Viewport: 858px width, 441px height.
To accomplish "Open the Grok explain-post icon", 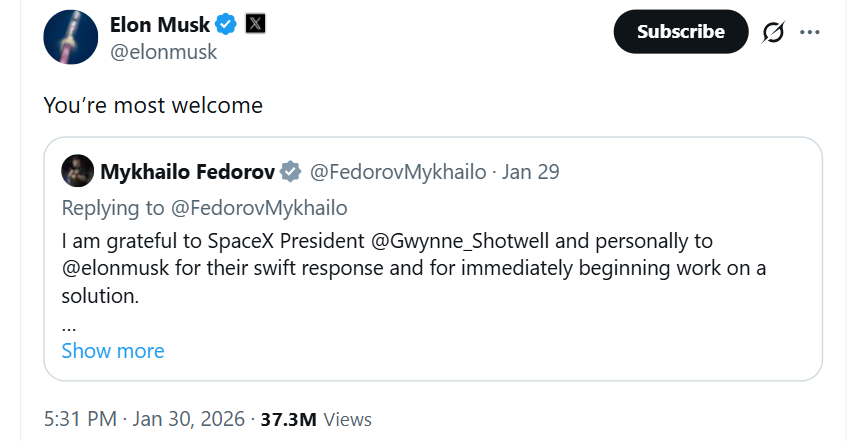I will point(773,32).
